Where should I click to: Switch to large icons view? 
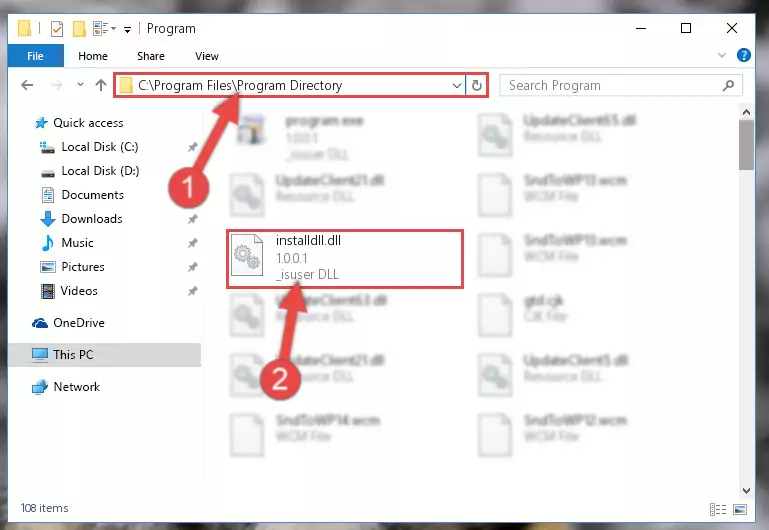point(740,509)
